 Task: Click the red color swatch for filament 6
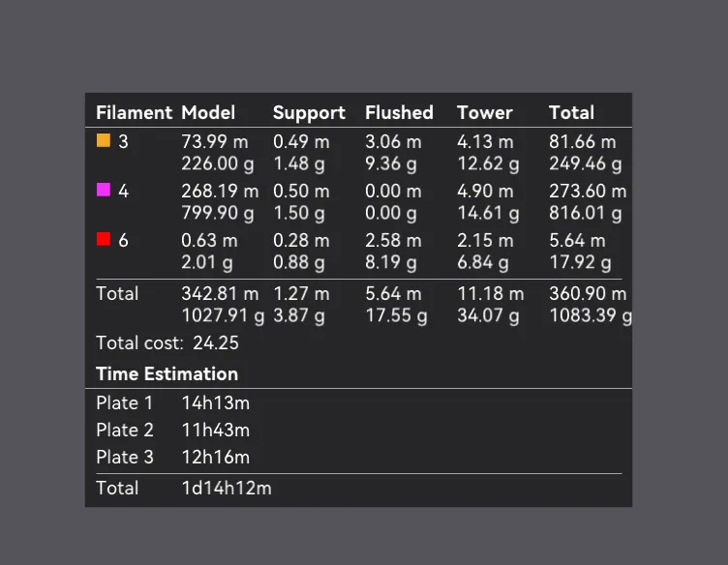104,239
